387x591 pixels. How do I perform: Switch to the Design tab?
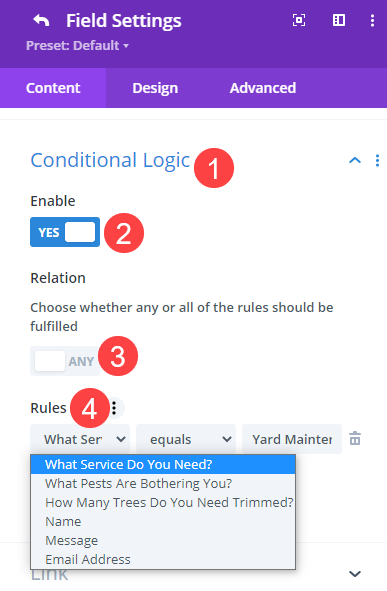tap(155, 88)
